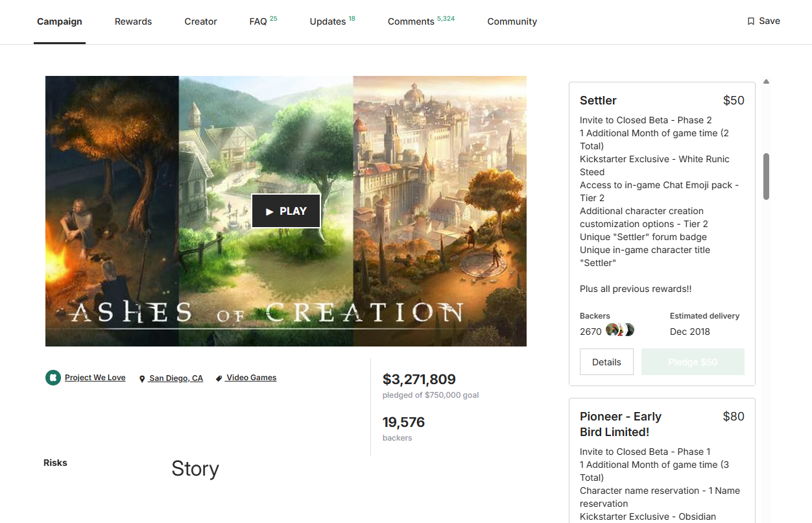Click the "pledged of $750,000 goal" text
Screen dimensions: 812x523
point(431,395)
